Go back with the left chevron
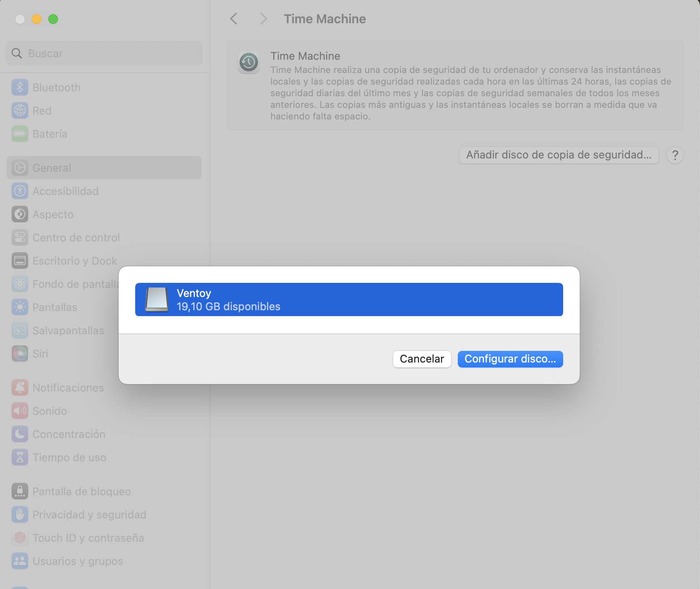This screenshot has width=700, height=589. [234, 19]
